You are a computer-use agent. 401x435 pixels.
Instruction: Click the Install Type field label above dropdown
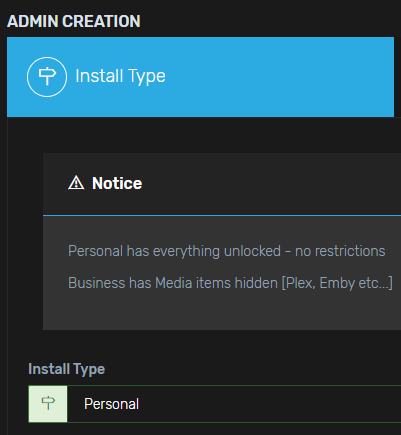click(x=67, y=369)
